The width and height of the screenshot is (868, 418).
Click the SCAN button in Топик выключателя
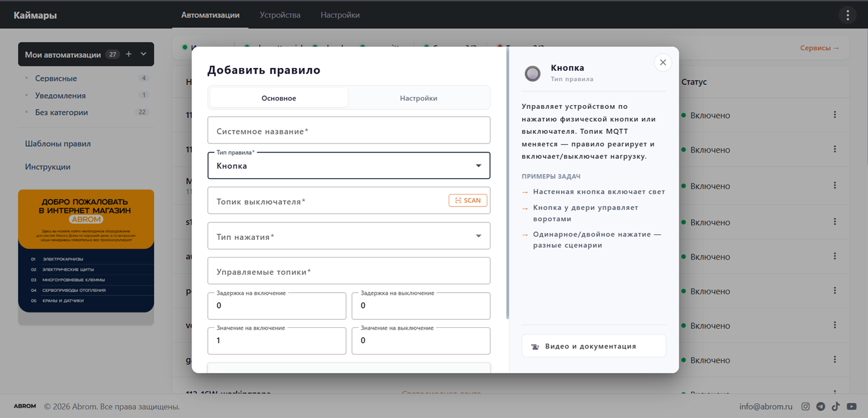coord(468,200)
